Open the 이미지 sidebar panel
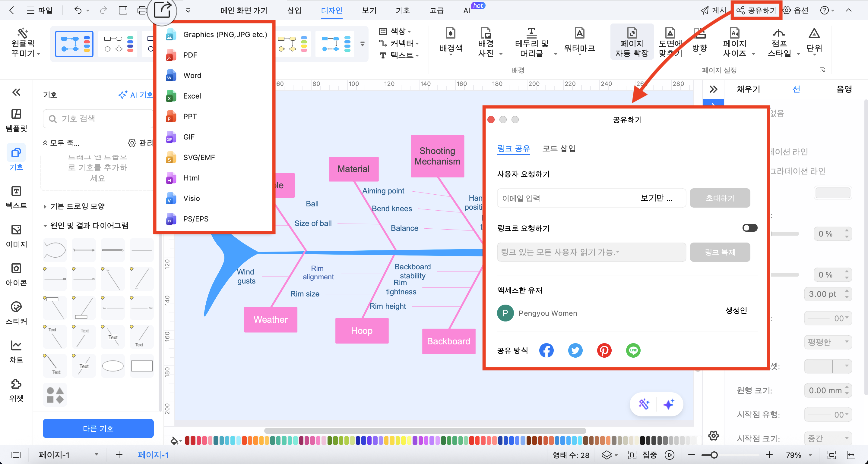This screenshot has height=464, width=868. pos(16,236)
